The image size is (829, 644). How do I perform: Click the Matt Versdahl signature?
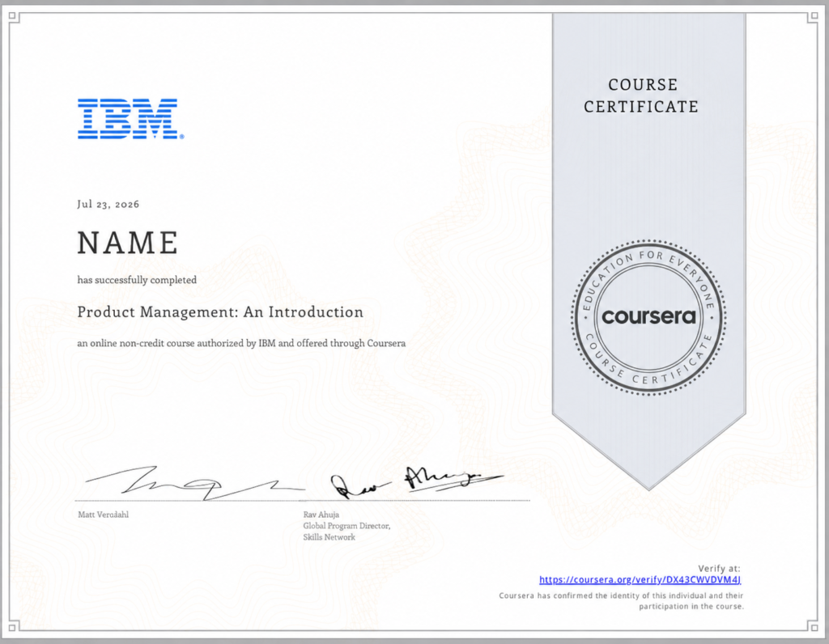(194, 482)
